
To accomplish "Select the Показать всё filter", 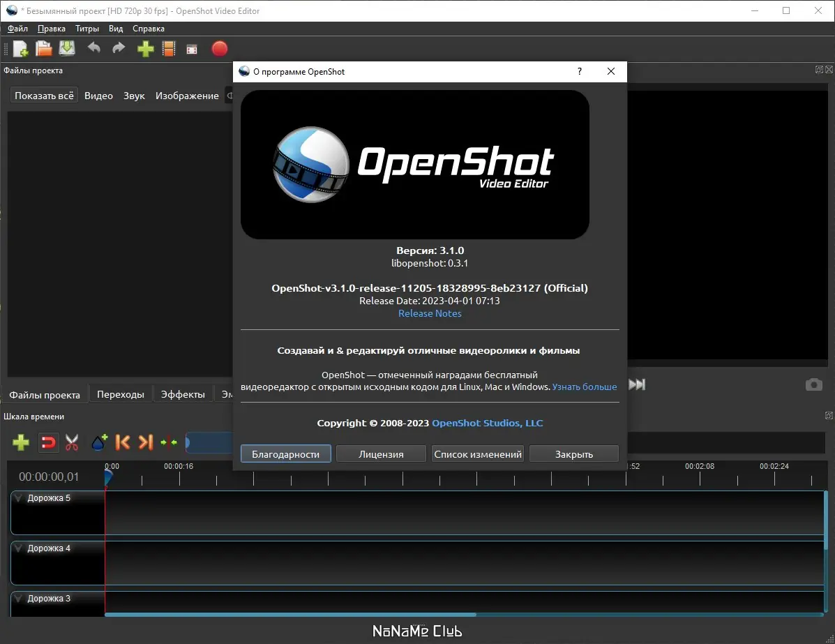I will tap(44, 96).
